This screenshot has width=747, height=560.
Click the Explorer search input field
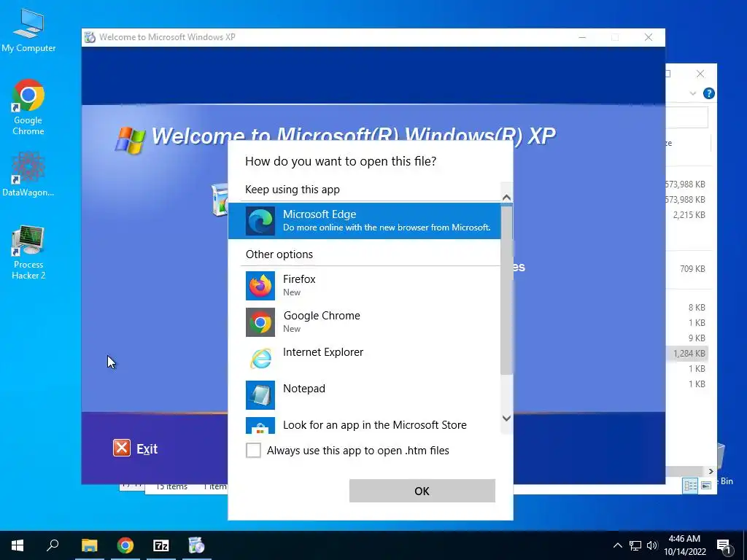coord(686,117)
